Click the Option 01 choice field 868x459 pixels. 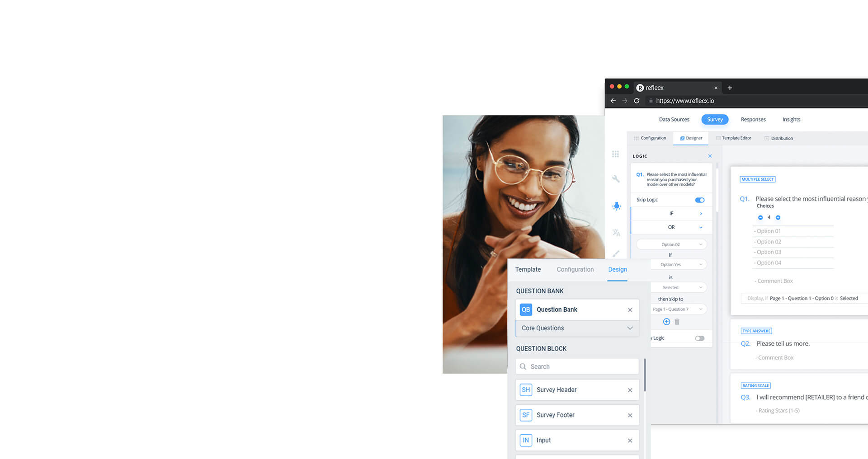pos(793,231)
